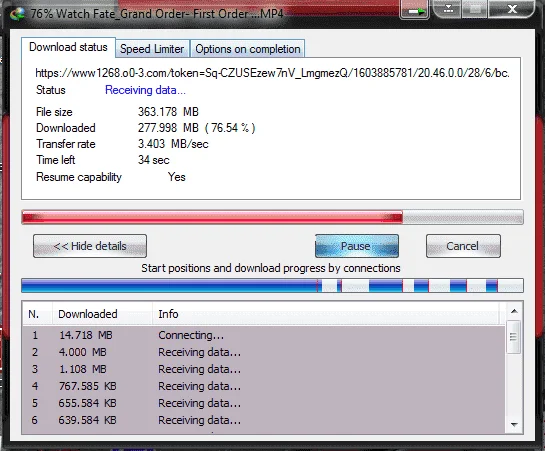Click the 3.403 MB/sec transfer rate
This screenshot has height=451, width=545.
[x=173, y=144]
